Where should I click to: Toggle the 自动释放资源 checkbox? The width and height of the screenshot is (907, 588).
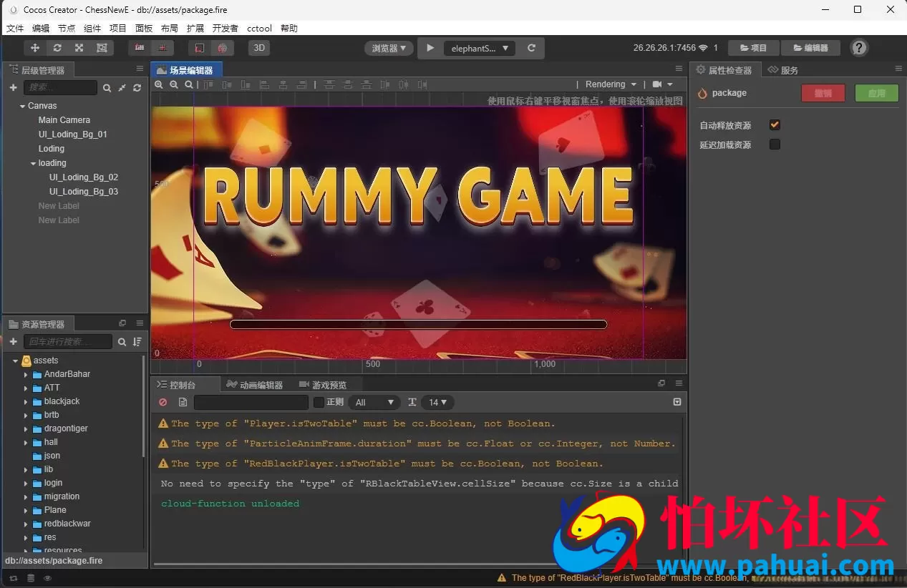tap(775, 125)
